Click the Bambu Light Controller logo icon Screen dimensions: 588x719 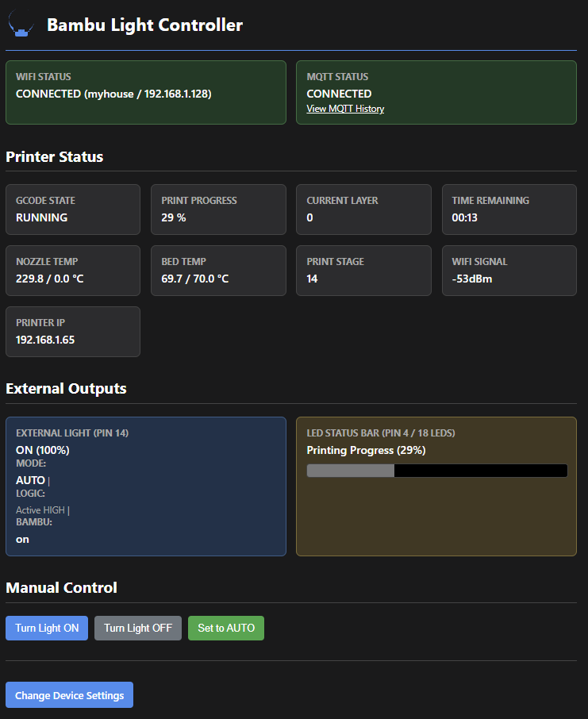21,25
